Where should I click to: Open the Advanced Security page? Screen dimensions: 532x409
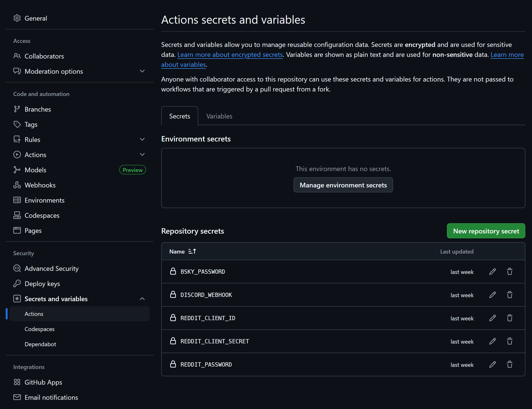coord(51,268)
